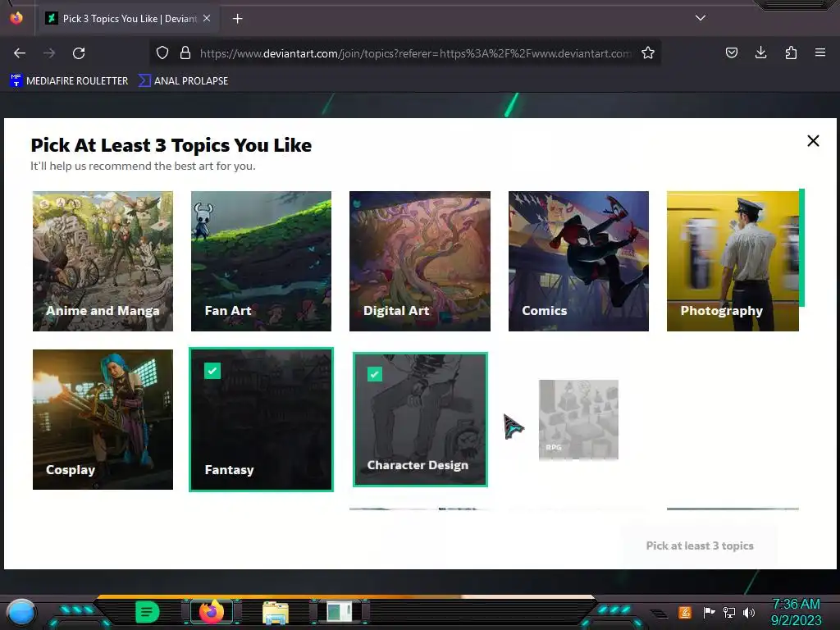Select the Fan Art topic
The width and height of the screenshot is (840, 630).
click(x=261, y=261)
